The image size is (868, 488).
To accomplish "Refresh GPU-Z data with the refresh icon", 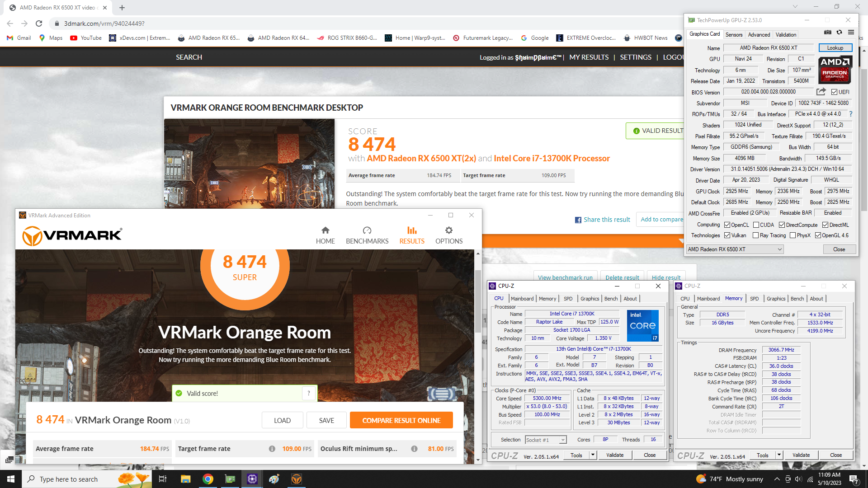I will (x=839, y=33).
